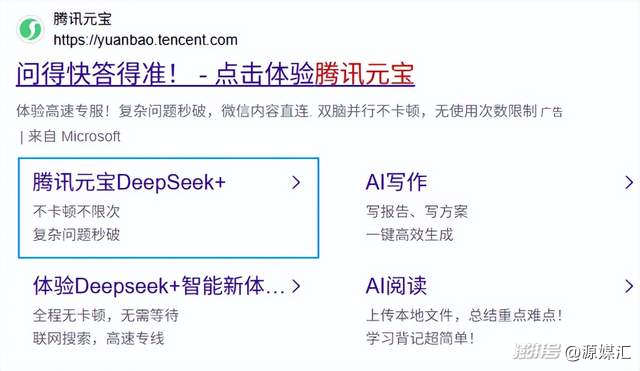Click the 写报告、写方案 description text
Screen dimensions: 640x371
click(417, 211)
